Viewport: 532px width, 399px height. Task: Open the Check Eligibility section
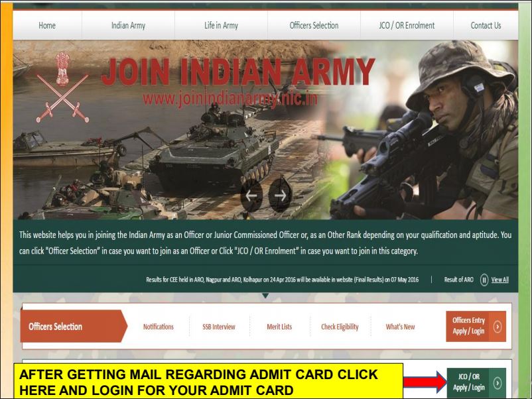coord(340,326)
